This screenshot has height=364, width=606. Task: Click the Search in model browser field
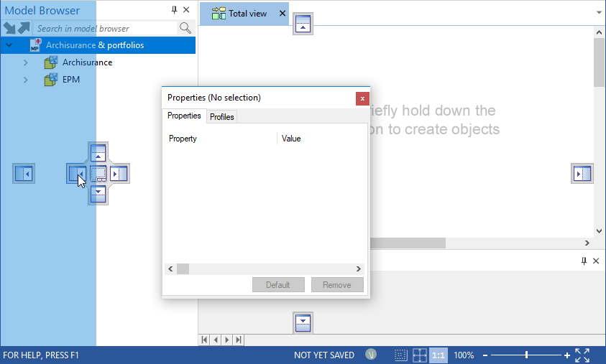click(x=104, y=28)
